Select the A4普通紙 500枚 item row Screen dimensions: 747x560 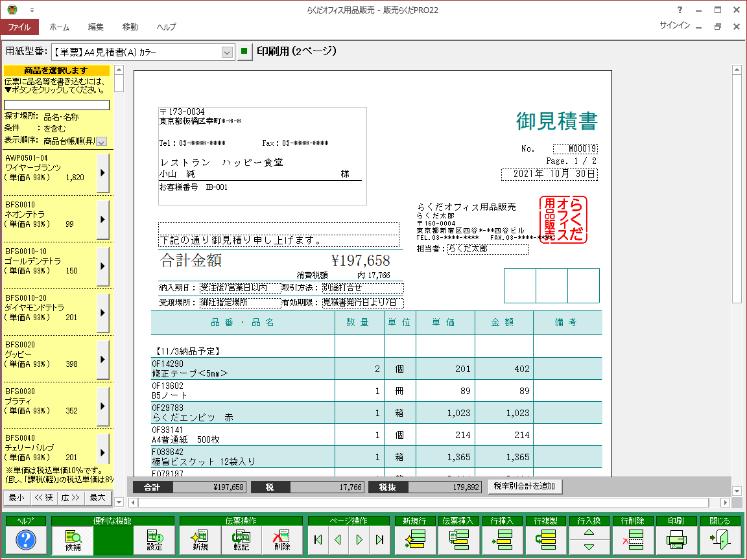pyautogui.click(x=376, y=435)
